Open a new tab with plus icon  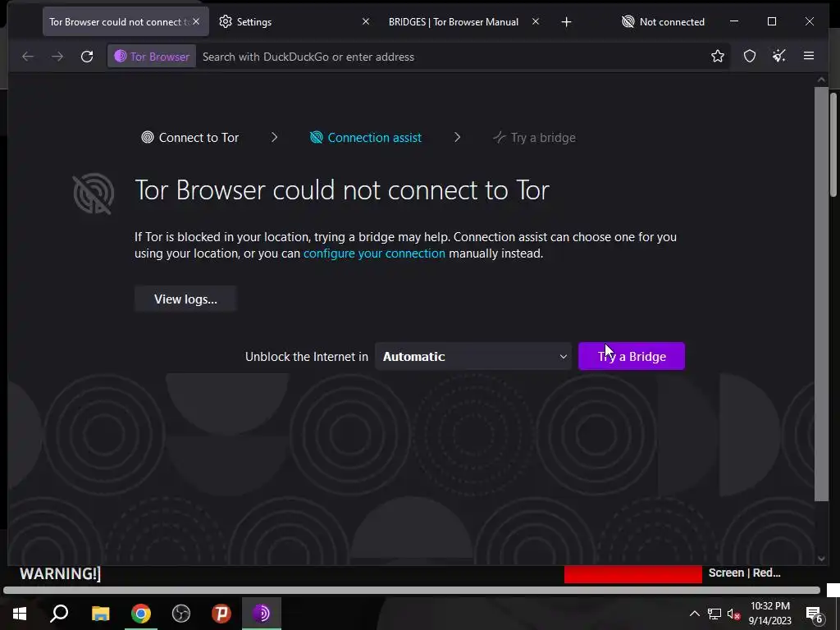pos(566,22)
